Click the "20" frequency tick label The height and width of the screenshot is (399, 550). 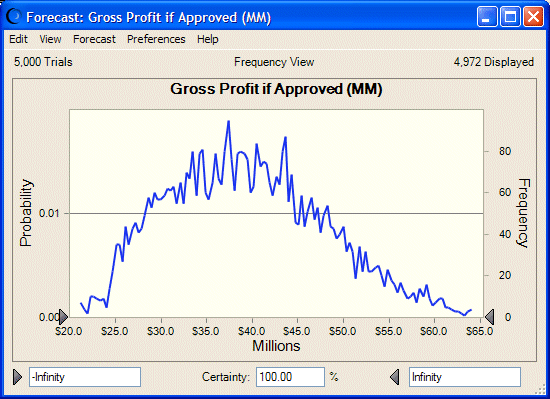pyautogui.click(x=505, y=275)
